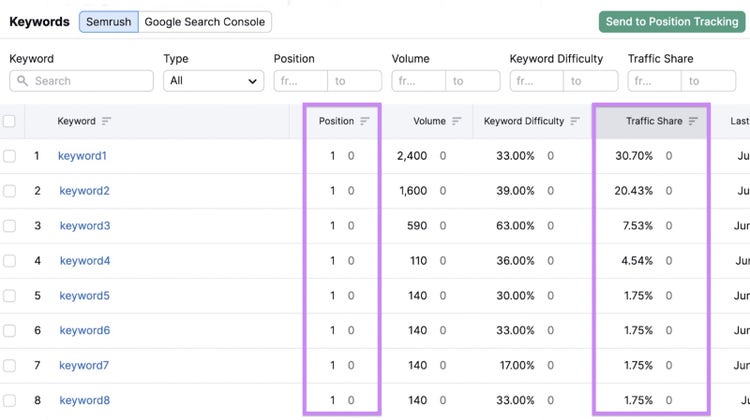
Task: Check the box for keyword3 row
Action: pyautogui.click(x=9, y=226)
